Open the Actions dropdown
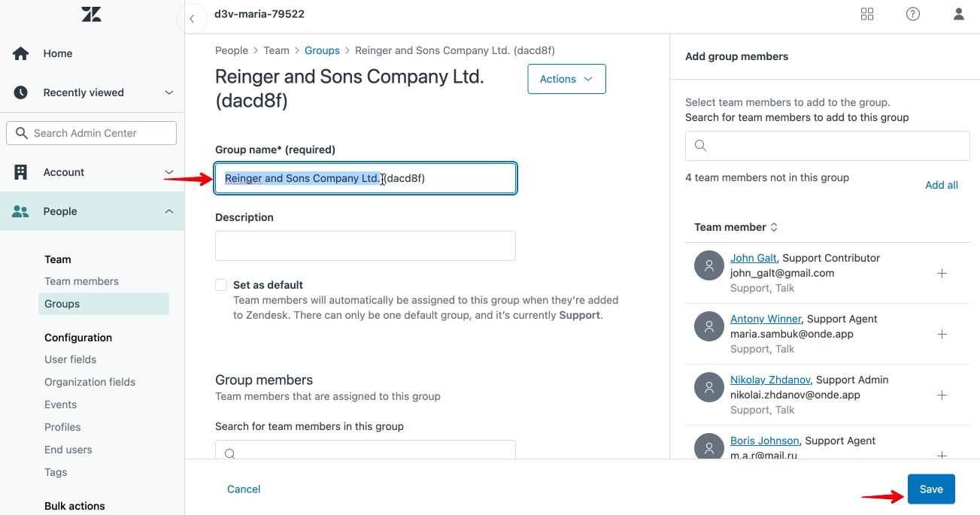 pyautogui.click(x=566, y=79)
